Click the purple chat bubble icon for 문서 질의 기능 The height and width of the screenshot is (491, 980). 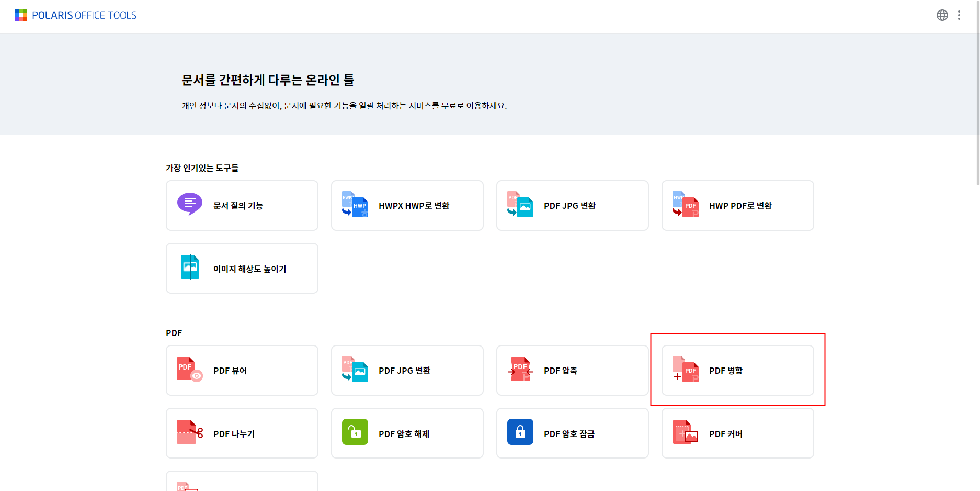[190, 204]
